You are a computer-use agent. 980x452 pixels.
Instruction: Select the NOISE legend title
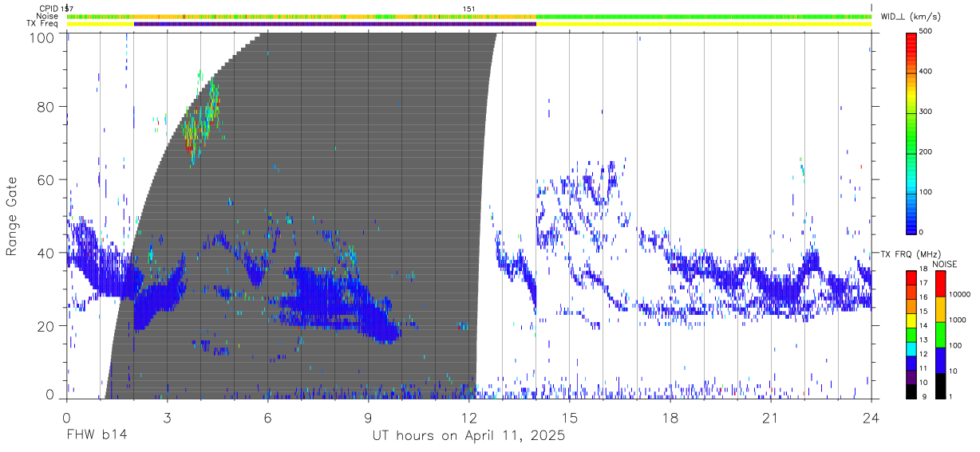944,264
